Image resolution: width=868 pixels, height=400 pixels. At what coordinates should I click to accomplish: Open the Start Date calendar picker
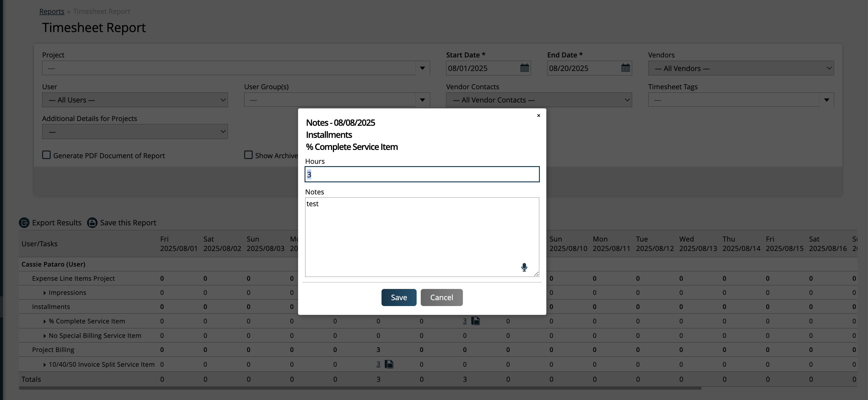(x=524, y=68)
